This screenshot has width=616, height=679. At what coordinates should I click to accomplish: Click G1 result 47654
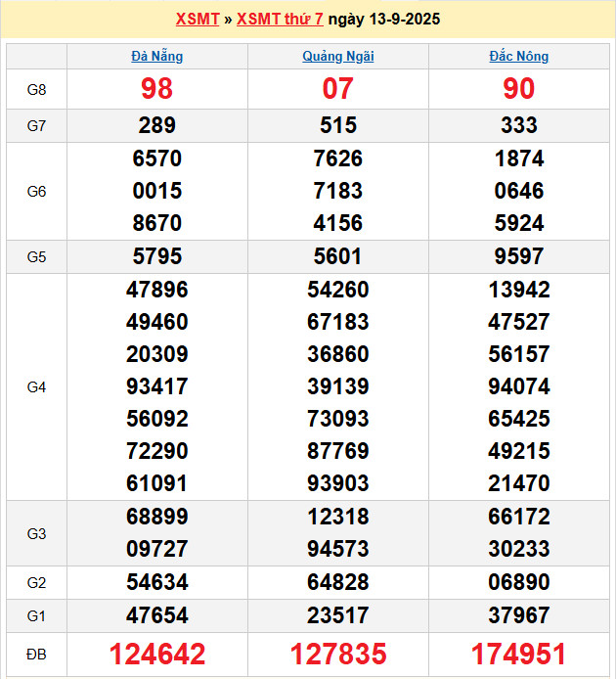pos(156,615)
